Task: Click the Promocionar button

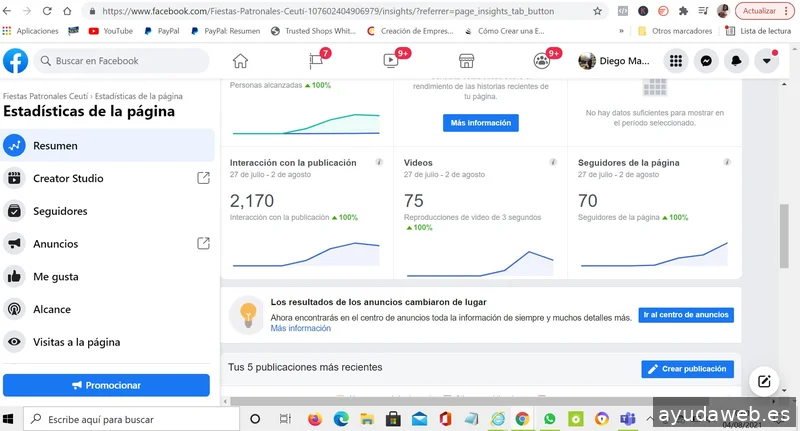Action: coord(106,385)
